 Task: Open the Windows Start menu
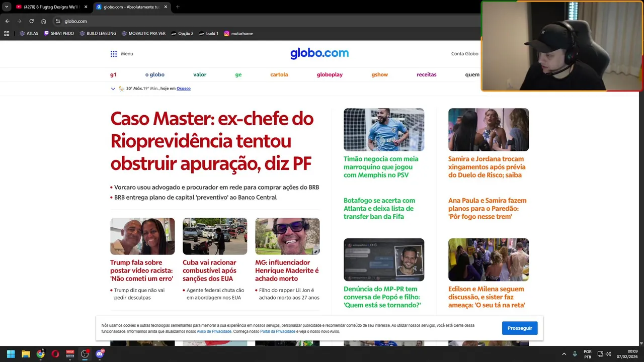pos(11,354)
